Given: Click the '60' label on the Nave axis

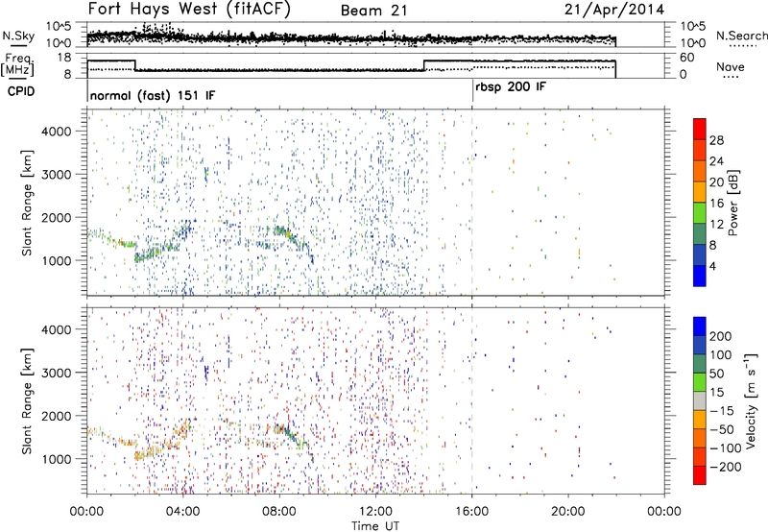Looking at the screenshot, I should tap(687, 58).
